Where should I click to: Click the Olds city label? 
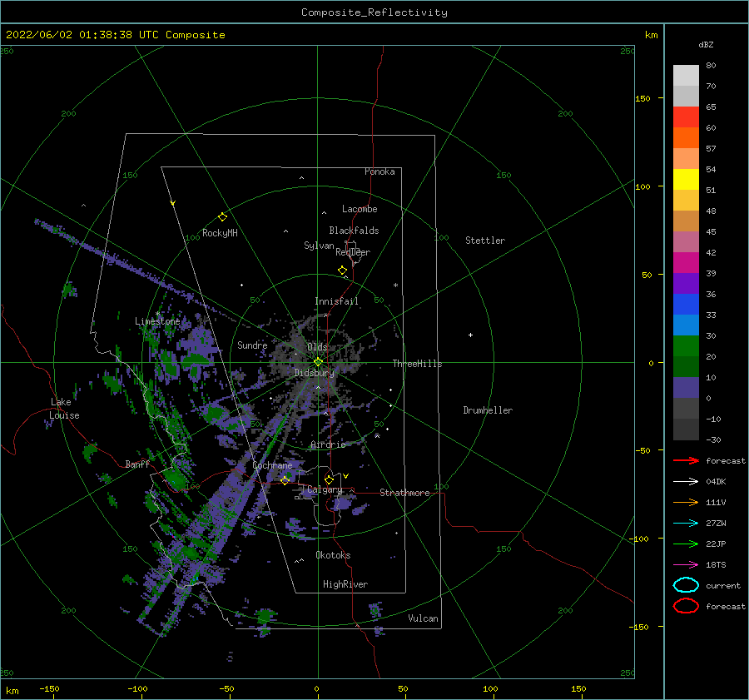click(x=318, y=347)
